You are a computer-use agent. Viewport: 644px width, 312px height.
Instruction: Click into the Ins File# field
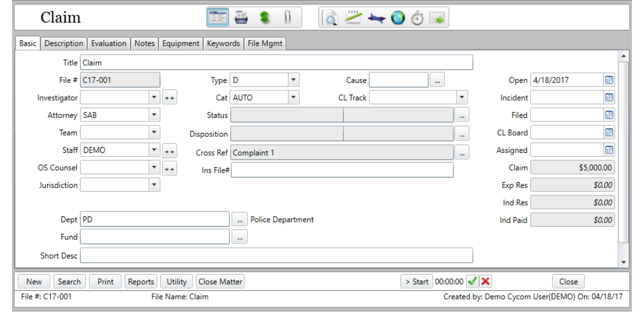point(342,170)
